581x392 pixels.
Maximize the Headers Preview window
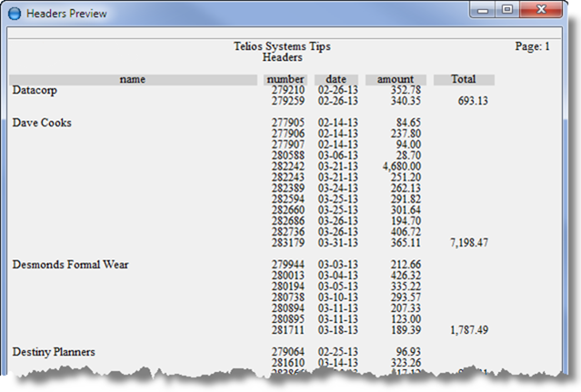pyautogui.click(x=506, y=12)
